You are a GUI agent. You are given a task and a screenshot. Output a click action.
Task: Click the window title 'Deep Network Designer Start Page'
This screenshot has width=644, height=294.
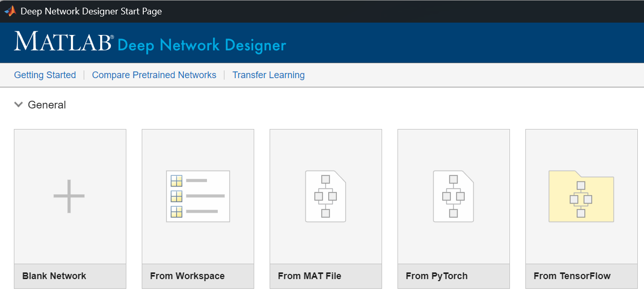pyautogui.click(x=91, y=11)
